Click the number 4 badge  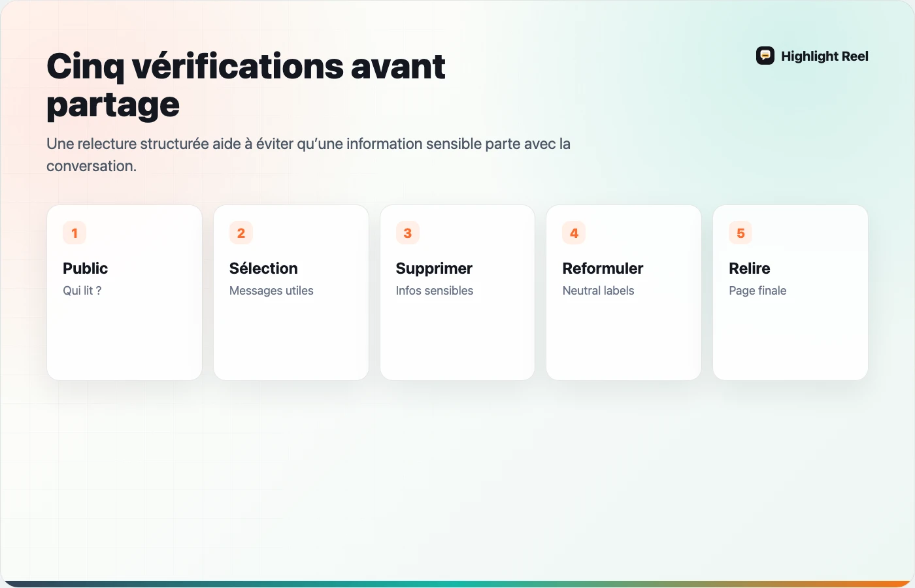tap(574, 233)
